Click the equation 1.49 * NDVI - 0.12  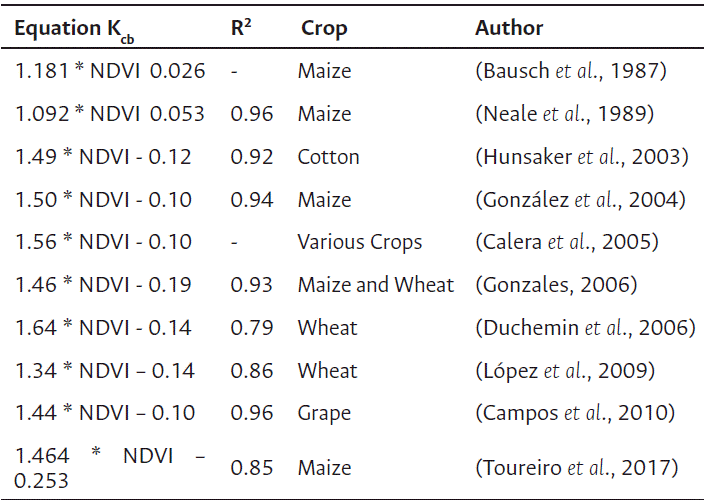[103, 157]
